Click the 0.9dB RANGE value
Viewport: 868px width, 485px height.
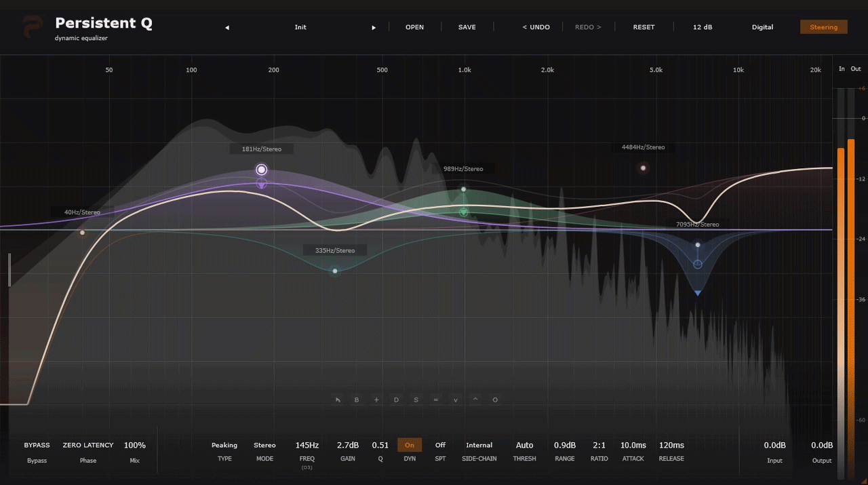point(564,445)
